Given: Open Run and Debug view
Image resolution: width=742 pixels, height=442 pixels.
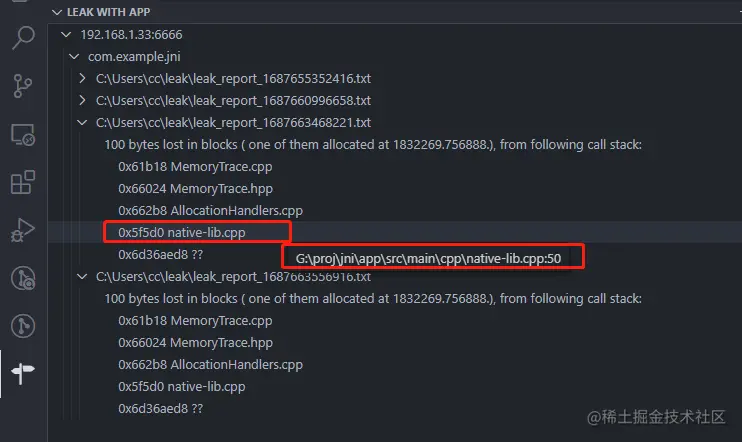Looking at the screenshot, I should coord(23,230).
